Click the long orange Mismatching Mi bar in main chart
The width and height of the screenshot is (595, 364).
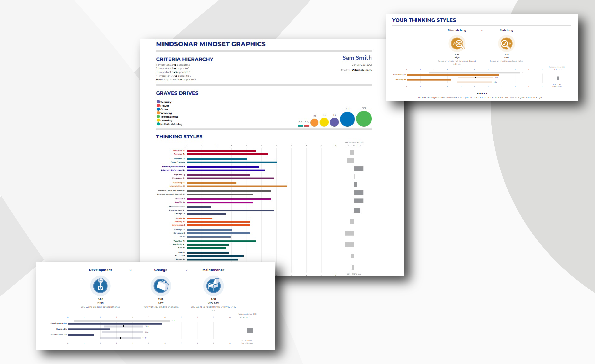coord(237,186)
